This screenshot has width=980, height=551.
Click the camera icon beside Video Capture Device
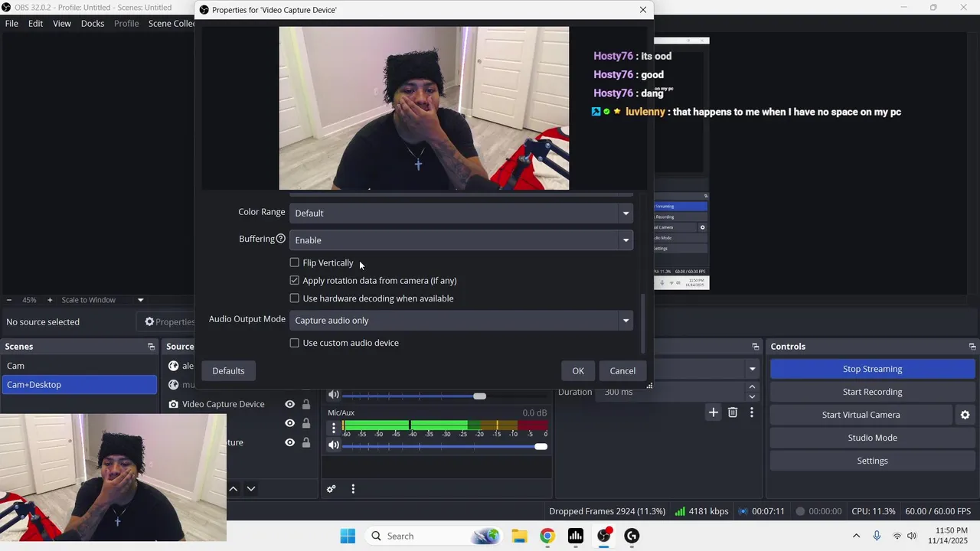point(174,404)
